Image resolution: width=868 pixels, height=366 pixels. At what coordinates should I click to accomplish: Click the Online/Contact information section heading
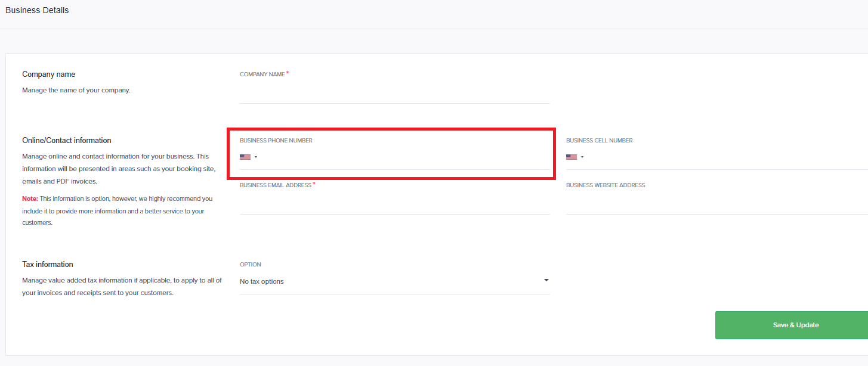pos(67,141)
